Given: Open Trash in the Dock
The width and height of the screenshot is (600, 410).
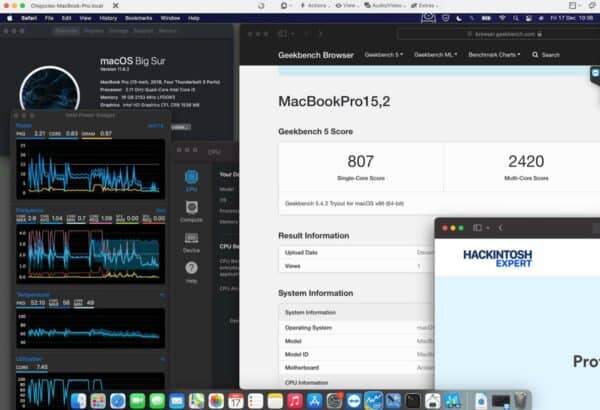Looking at the screenshot, I should click(x=520, y=401).
